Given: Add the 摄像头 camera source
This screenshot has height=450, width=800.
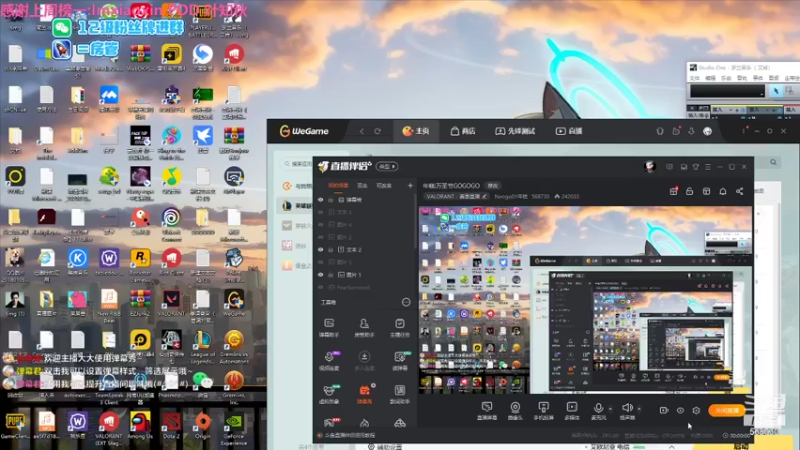Looking at the screenshot, I should coord(515,411).
